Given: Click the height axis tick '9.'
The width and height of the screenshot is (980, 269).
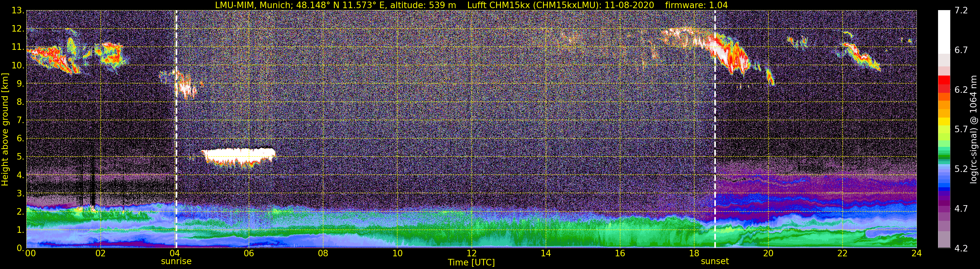Looking at the screenshot, I should (20, 84).
